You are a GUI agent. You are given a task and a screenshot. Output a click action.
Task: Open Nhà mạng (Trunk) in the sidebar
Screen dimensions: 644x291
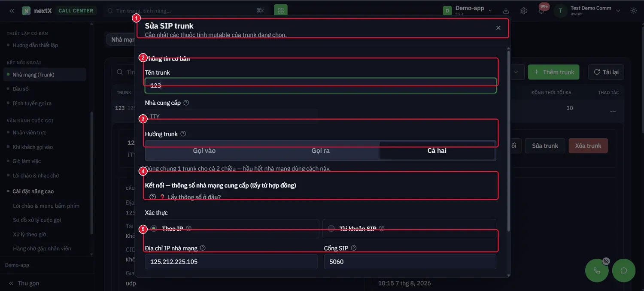click(45, 75)
